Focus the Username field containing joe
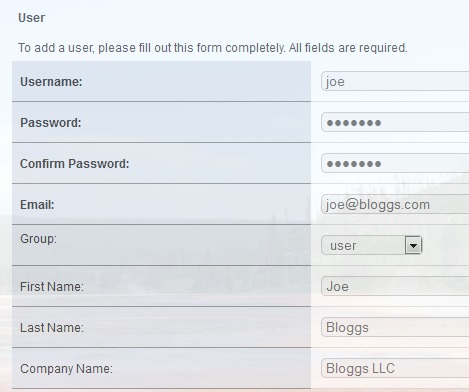 [395, 81]
